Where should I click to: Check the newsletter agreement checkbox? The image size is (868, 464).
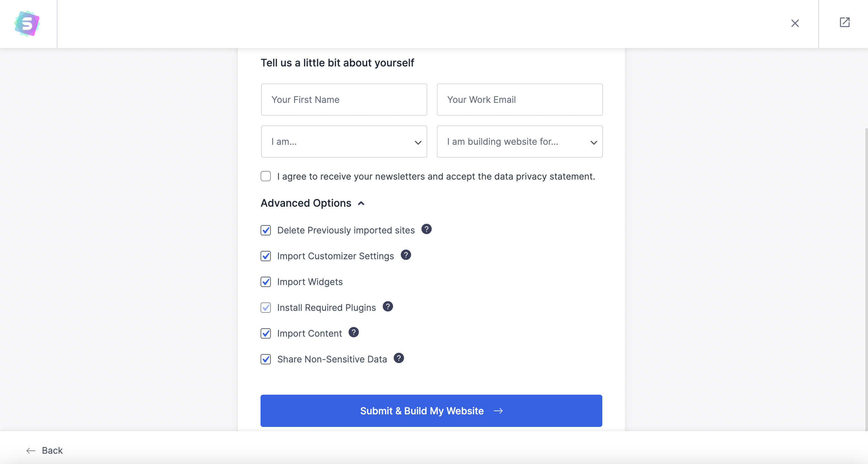coord(265,176)
